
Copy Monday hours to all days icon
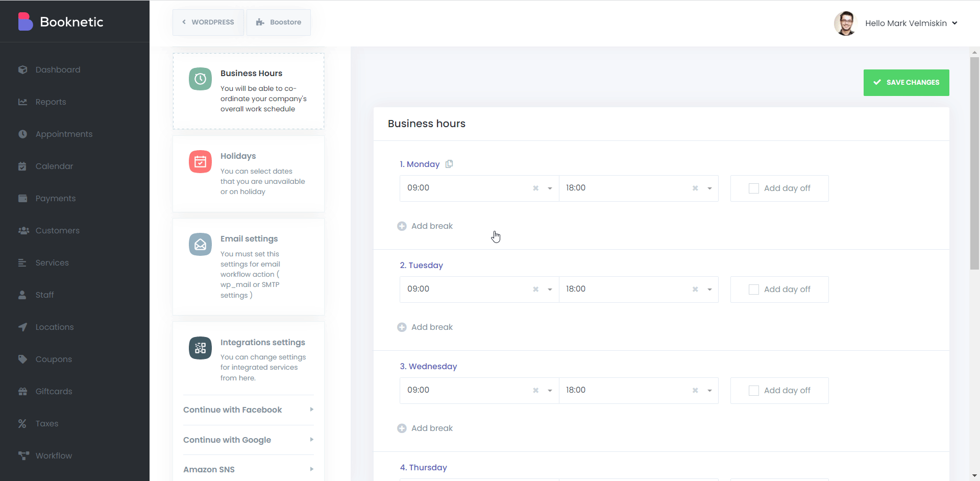coord(449,164)
